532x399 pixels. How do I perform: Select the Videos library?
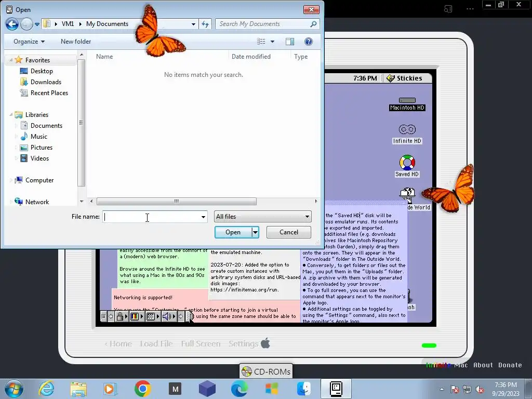tap(39, 158)
